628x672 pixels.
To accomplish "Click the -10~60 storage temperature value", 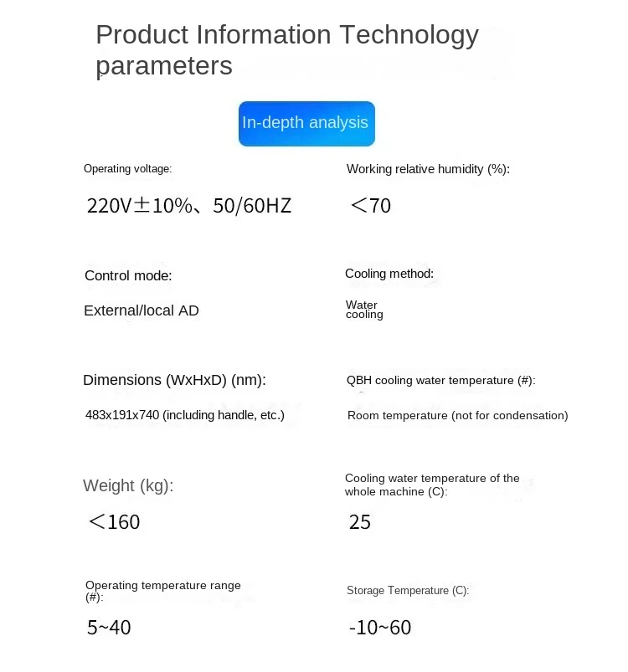I will click(x=379, y=628).
